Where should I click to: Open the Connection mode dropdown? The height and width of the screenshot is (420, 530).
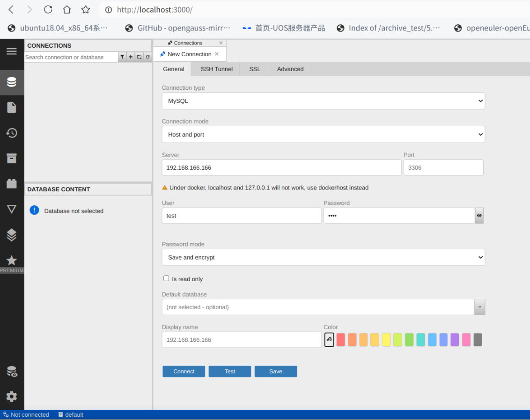pyautogui.click(x=323, y=135)
